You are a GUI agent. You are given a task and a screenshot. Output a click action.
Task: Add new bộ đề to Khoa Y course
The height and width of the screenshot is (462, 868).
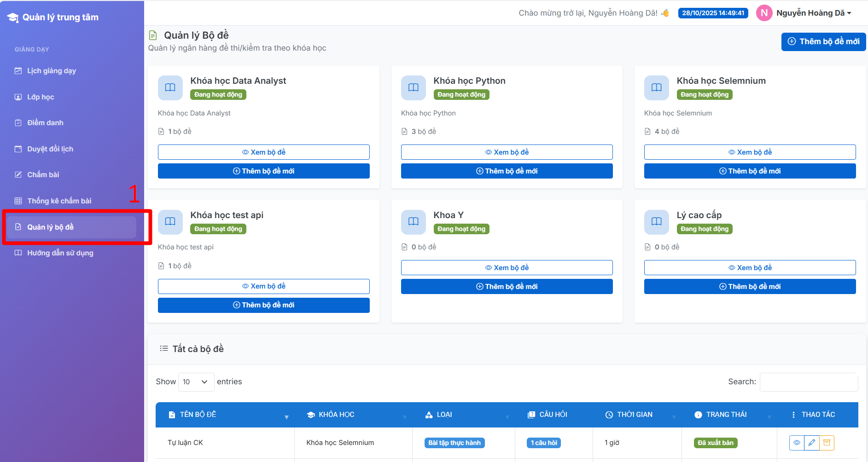click(507, 287)
